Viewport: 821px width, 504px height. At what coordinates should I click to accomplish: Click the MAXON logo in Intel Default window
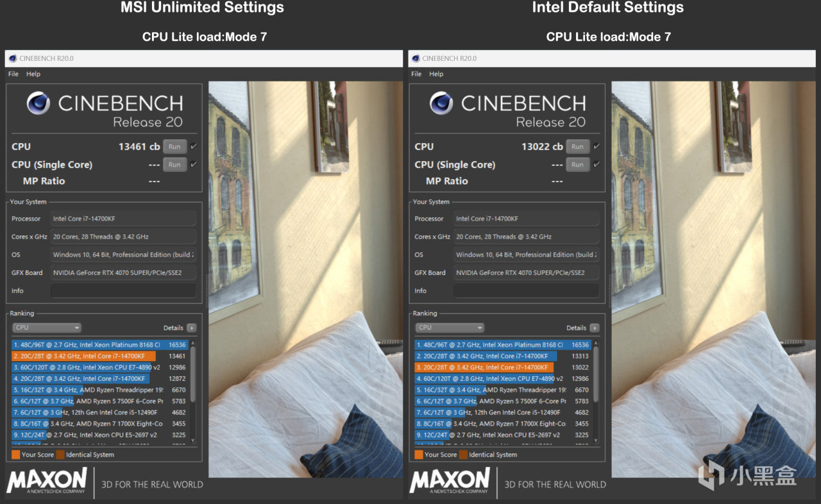tap(450, 481)
